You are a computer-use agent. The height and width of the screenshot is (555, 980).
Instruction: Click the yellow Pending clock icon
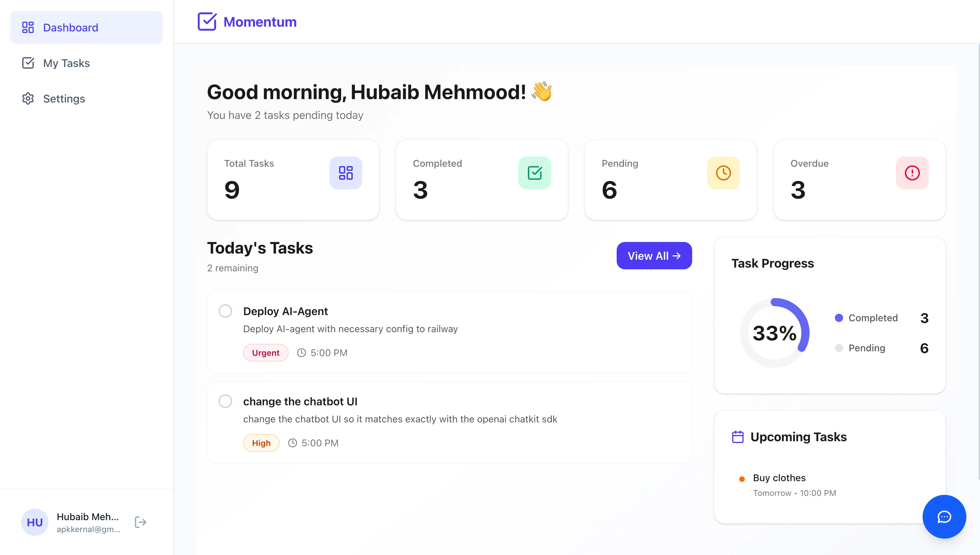[723, 173]
